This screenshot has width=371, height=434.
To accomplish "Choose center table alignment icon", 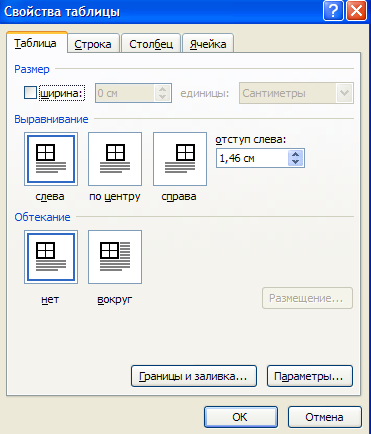I will click(115, 159).
